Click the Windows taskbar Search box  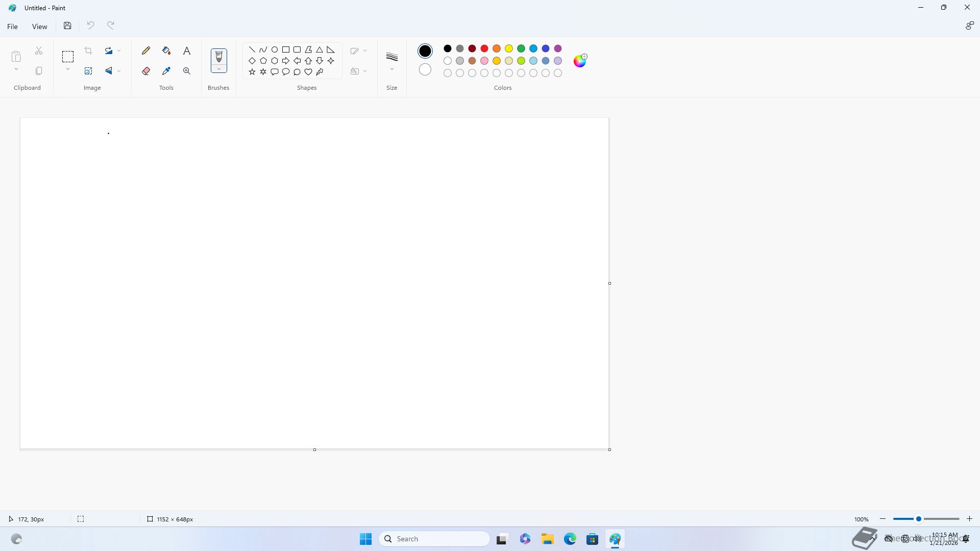tap(434, 539)
